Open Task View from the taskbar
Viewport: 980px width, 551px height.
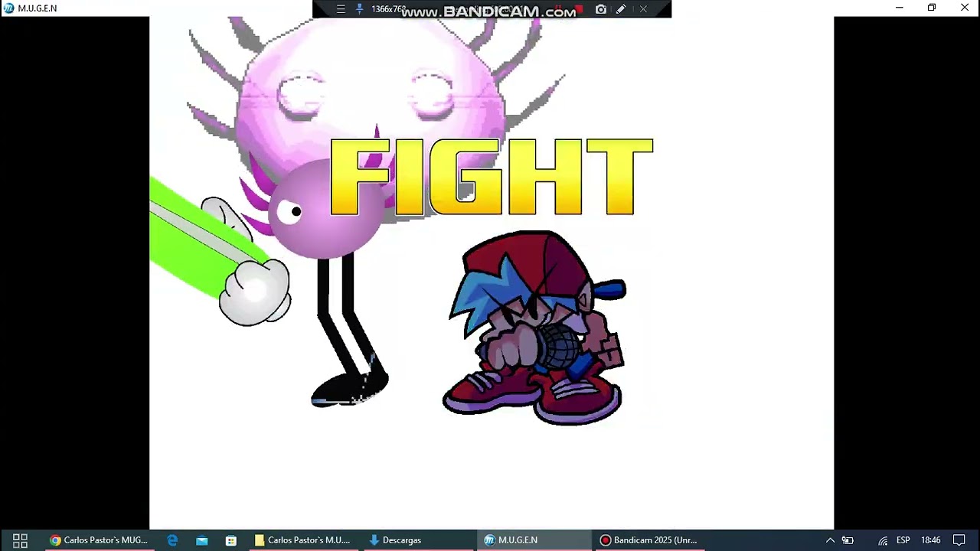pyautogui.click(x=20, y=540)
